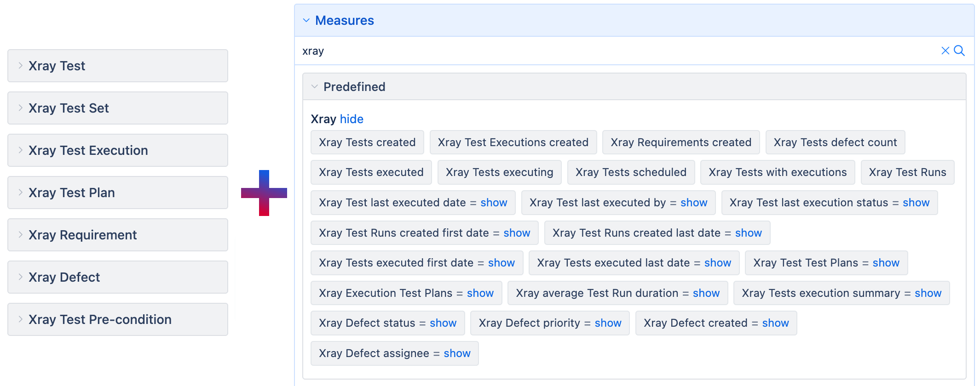Select Xray Requirements created measure

click(681, 142)
